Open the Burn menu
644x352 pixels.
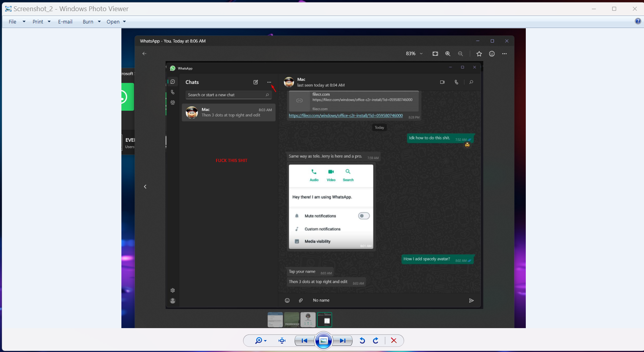88,22
